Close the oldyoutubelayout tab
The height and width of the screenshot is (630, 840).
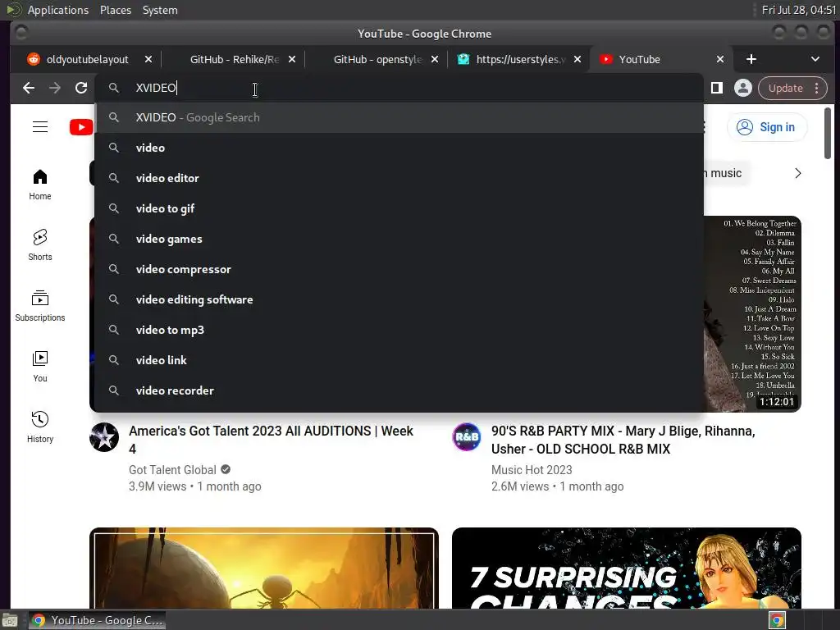(148, 59)
